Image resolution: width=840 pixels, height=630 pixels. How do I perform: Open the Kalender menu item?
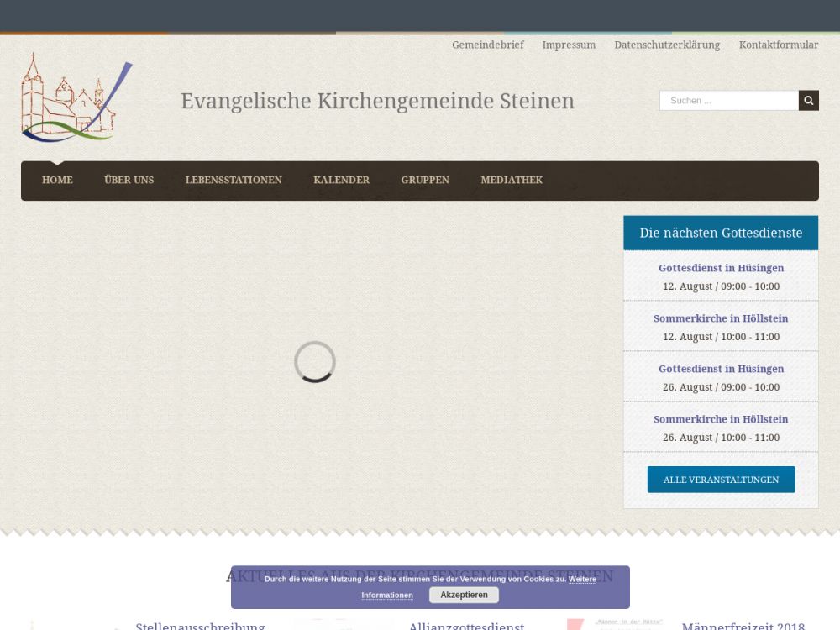(341, 181)
